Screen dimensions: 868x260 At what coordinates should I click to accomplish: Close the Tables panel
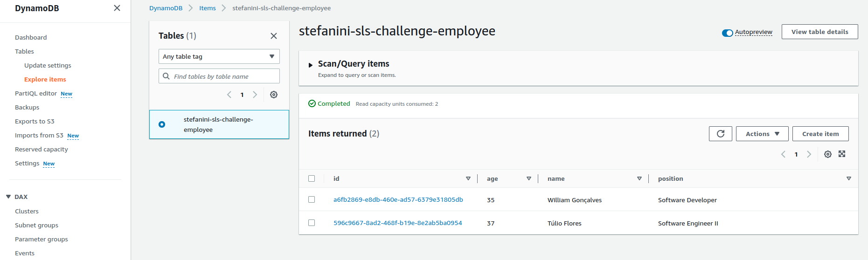click(274, 36)
